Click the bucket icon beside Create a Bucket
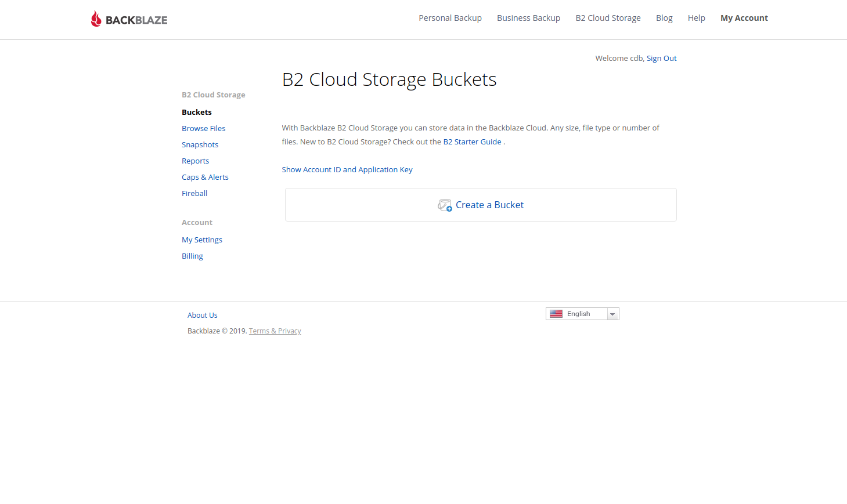 click(x=445, y=205)
